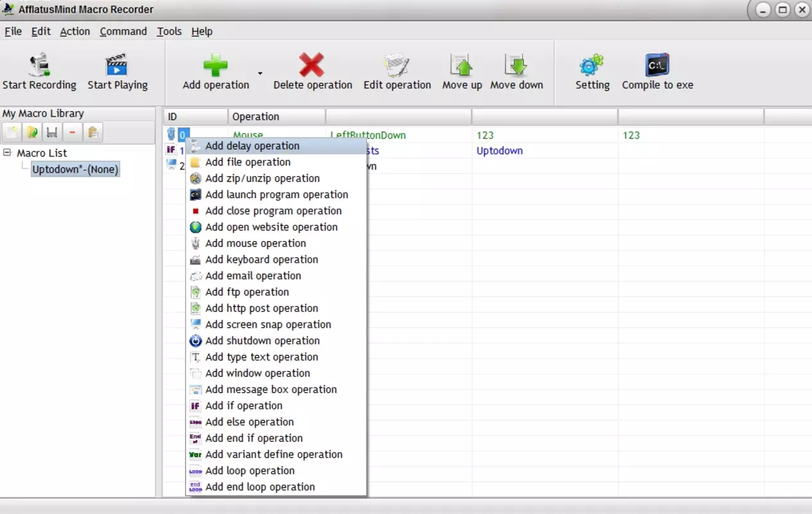Click the paste clipboard icon in Macro Library
The height and width of the screenshot is (514, 812).
click(93, 132)
